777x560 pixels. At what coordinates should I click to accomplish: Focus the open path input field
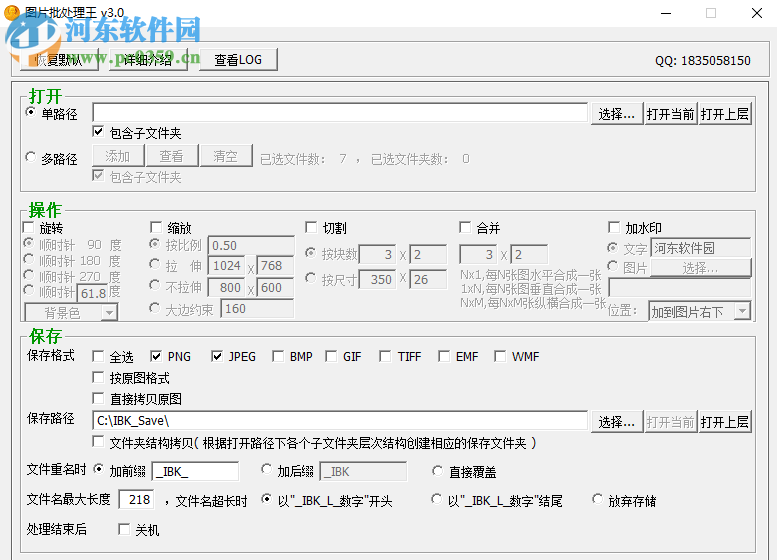click(x=340, y=113)
